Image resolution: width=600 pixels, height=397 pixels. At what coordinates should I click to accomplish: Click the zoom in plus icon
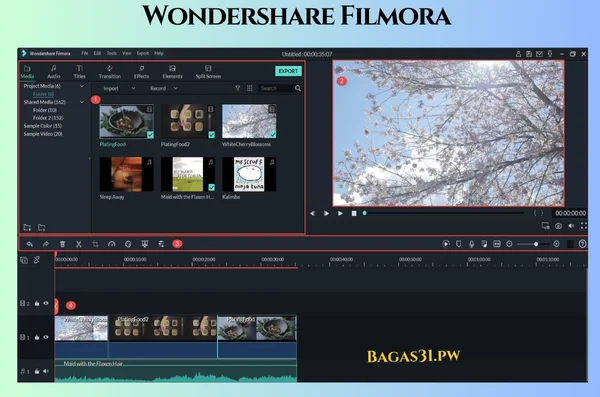pyautogui.click(x=556, y=244)
